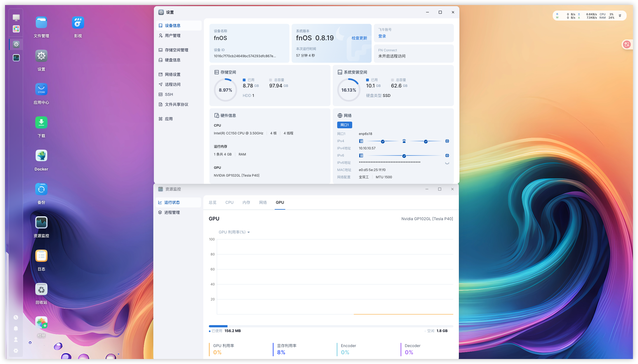Launch the 相册 photo album app

tap(41, 323)
